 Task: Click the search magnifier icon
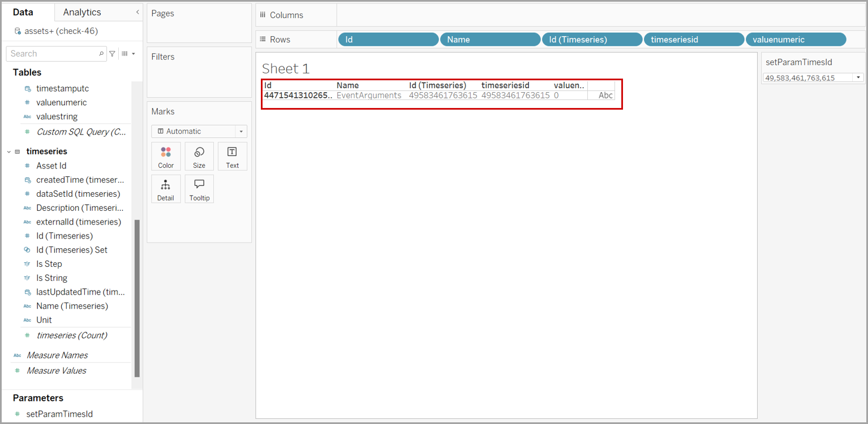[x=101, y=54]
